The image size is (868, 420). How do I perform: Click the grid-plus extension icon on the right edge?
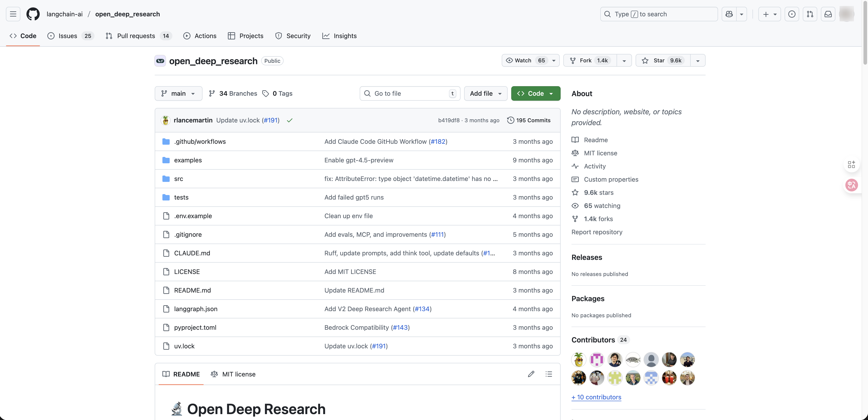[851, 165]
